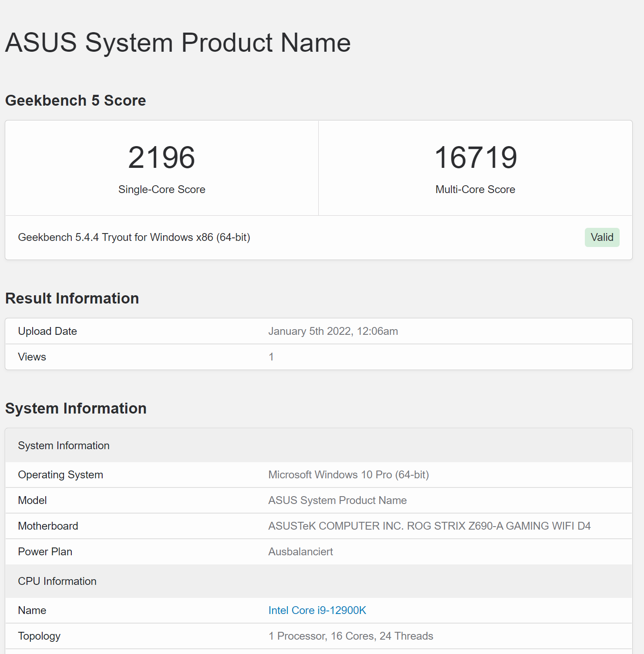Click the Model row's ASUS System Product Name value
644x654 pixels.
coord(337,501)
